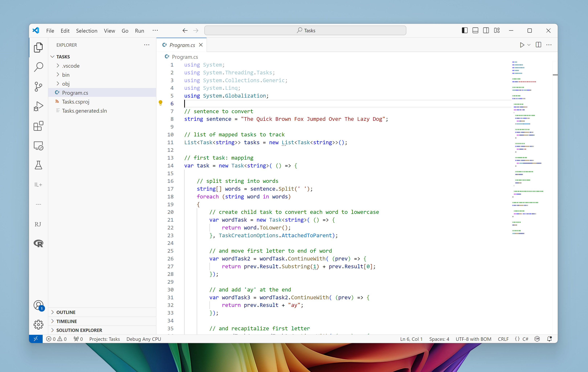Image resolution: width=588 pixels, height=372 pixels.
Task: Open the Search view in activity bar
Action: click(38, 67)
